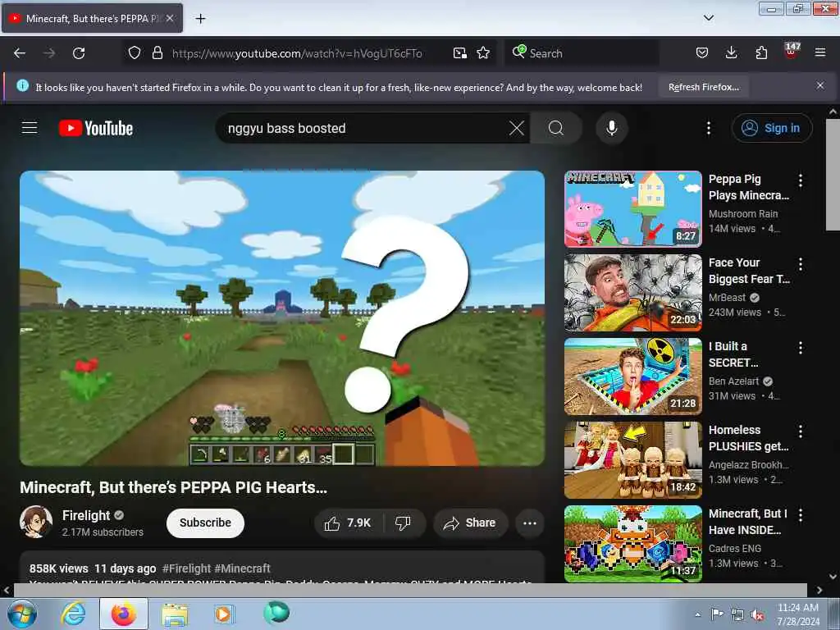The height and width of the screenshot is (630, 840).
Task: Open options for Homeless PLUSHIES video
Action: [801, 431]
